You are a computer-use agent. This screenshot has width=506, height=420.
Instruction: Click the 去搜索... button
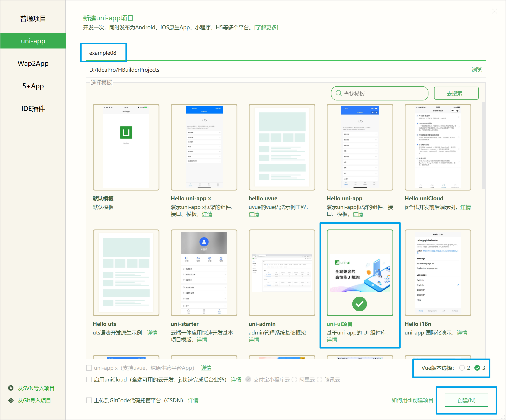456,93
